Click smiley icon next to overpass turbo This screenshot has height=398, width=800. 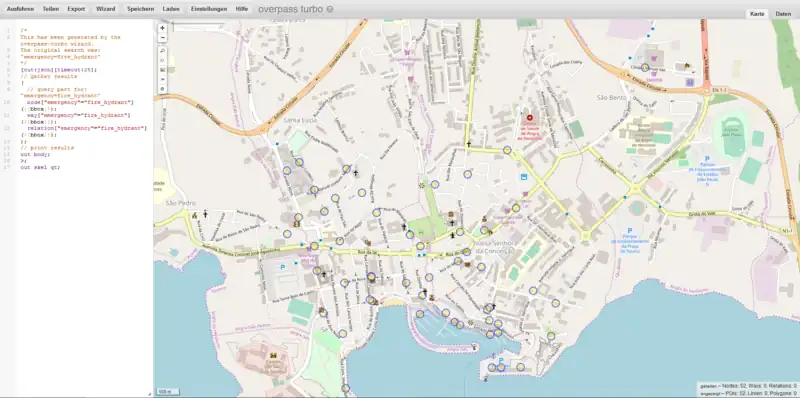[x=330, y=9]
